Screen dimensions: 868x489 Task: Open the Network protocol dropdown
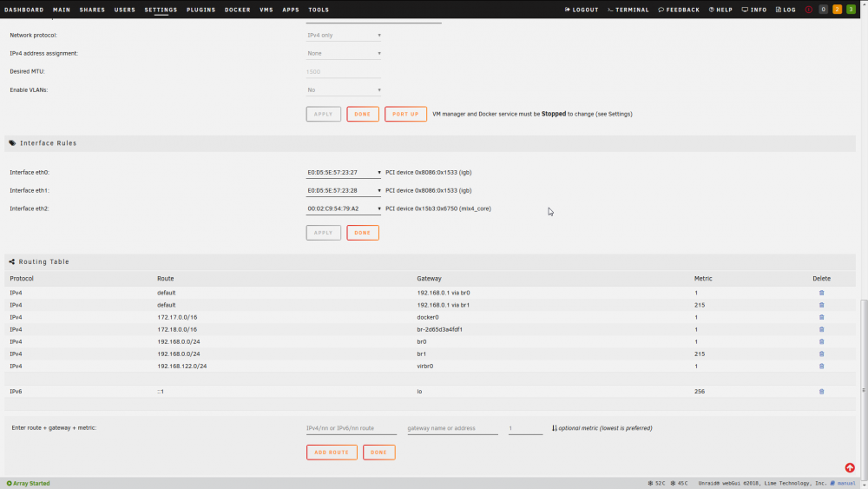click(x=343, y=35)
